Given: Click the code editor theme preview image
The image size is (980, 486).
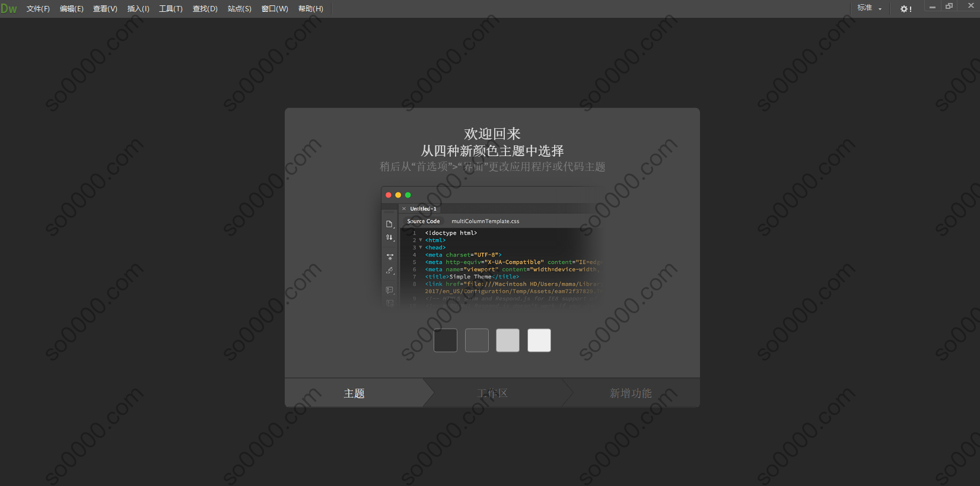Looking at the screenshot, I should coord(492,247).
